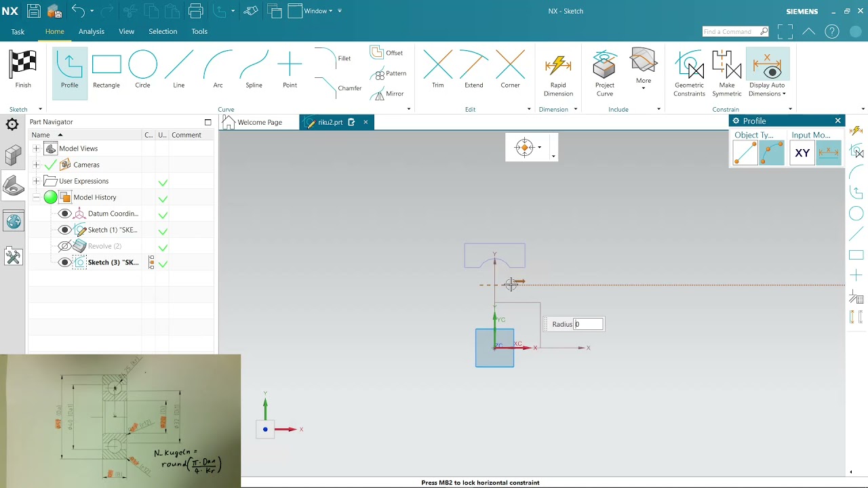Click the Radius input field
This screenshot has height=488, width=868.
point(589,324)
